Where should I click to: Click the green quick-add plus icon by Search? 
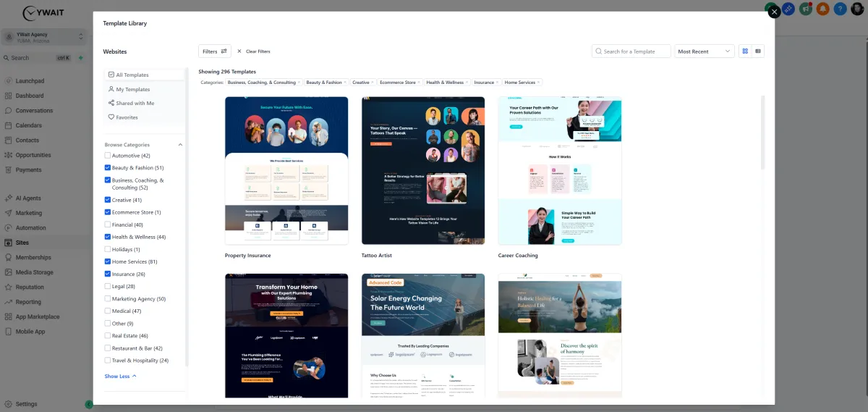pos(80,58)
